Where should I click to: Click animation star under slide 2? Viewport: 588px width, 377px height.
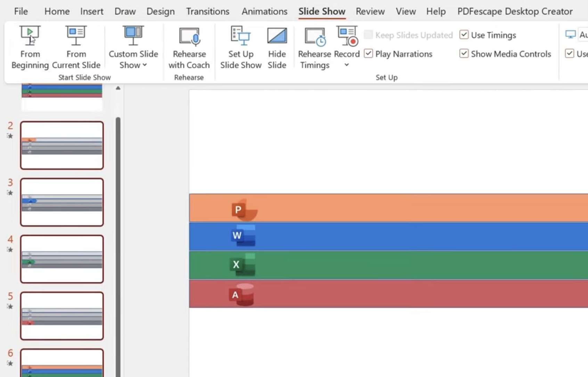[x=10, y=136]
